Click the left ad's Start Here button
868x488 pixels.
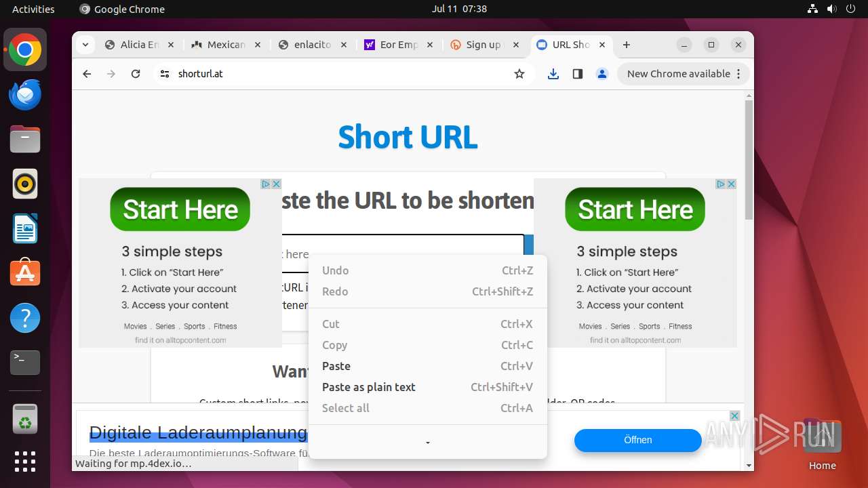click(x=180, y=209)
